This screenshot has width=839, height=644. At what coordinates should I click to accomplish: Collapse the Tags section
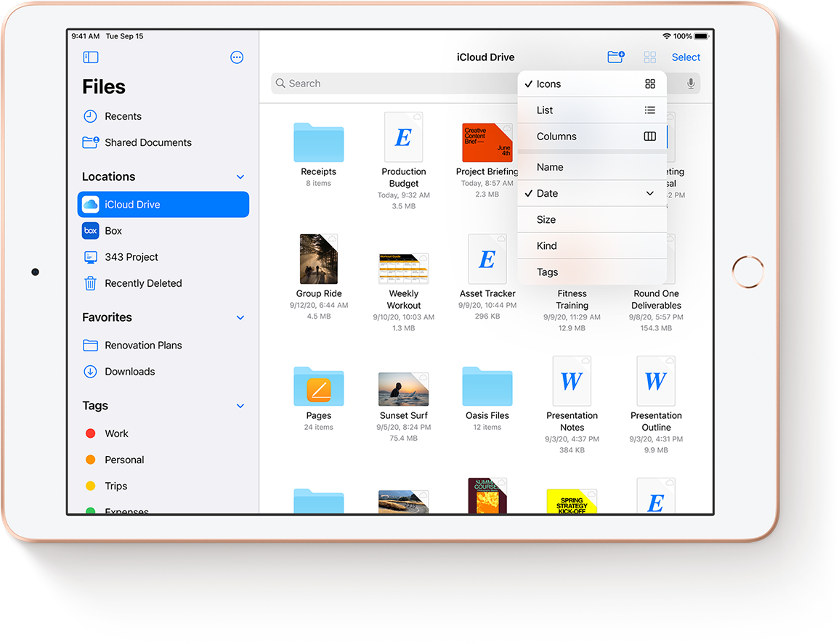[x=240, y=406]
